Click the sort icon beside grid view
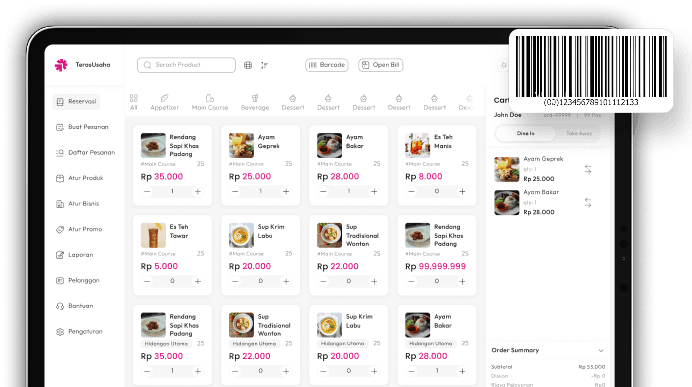 264,65
